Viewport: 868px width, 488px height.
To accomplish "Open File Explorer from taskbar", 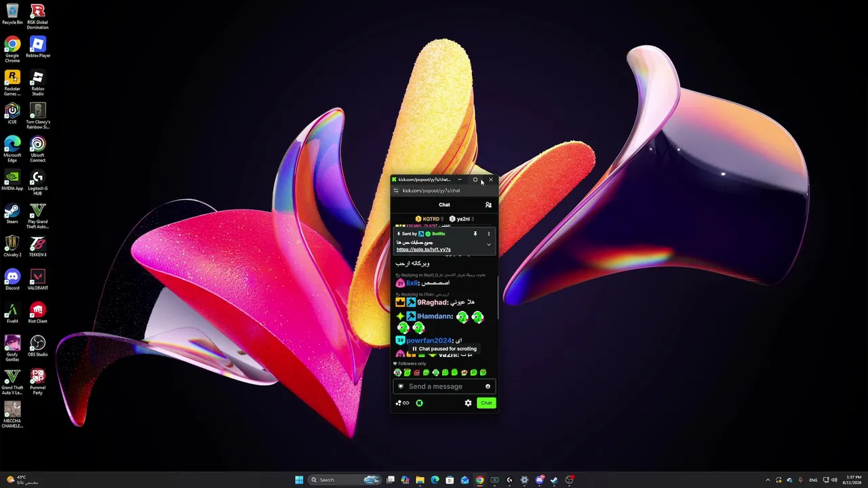I will click(420, 480).
